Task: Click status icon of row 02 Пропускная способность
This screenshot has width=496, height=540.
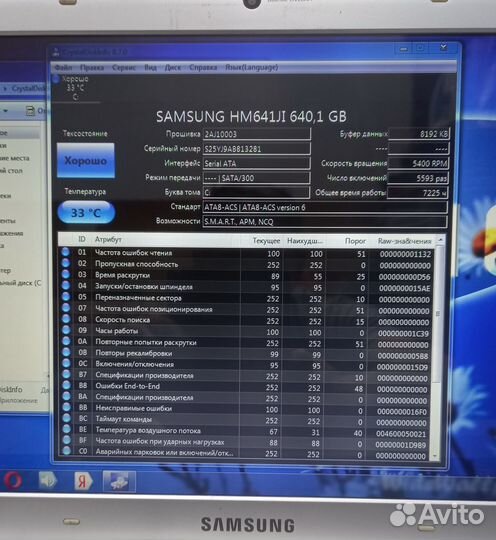Action: (65, 263)
